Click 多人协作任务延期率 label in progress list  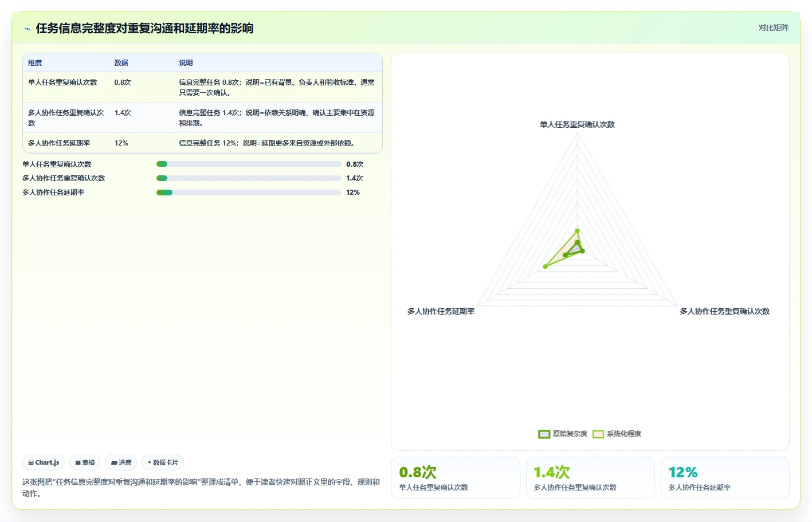click(x=53, y=193)
